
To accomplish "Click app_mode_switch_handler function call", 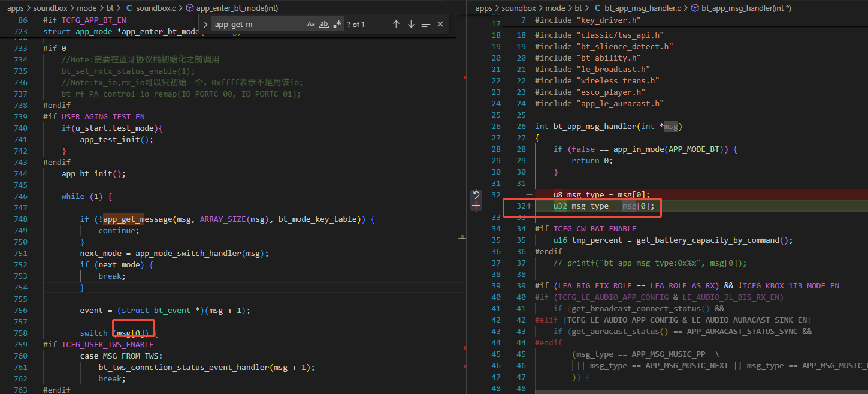I will [x=189, y=253].
